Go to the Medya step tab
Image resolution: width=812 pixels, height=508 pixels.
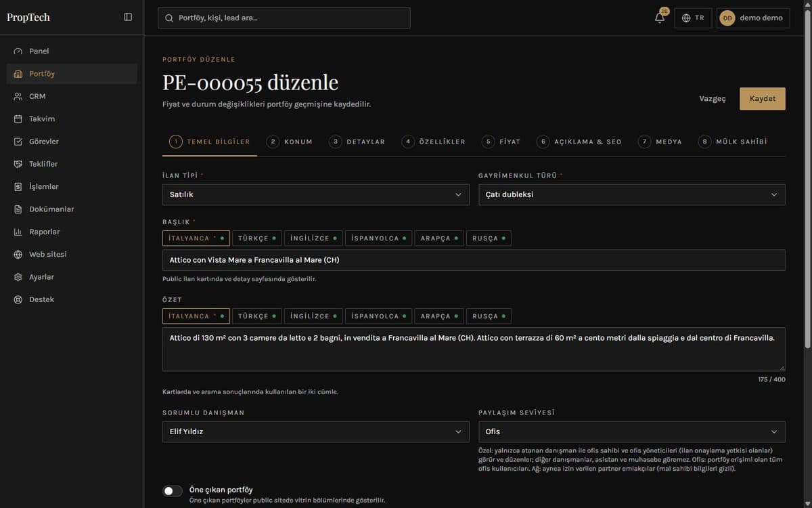tap(660, 142)
